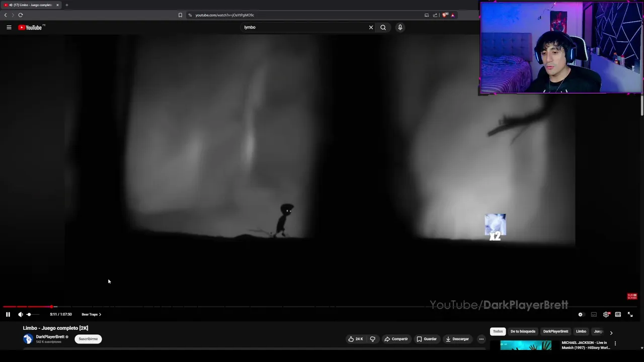Open the Brave Rewards triangle icon
The height and width of the screenshot is (362, 644).
click(x=452, y=15)
